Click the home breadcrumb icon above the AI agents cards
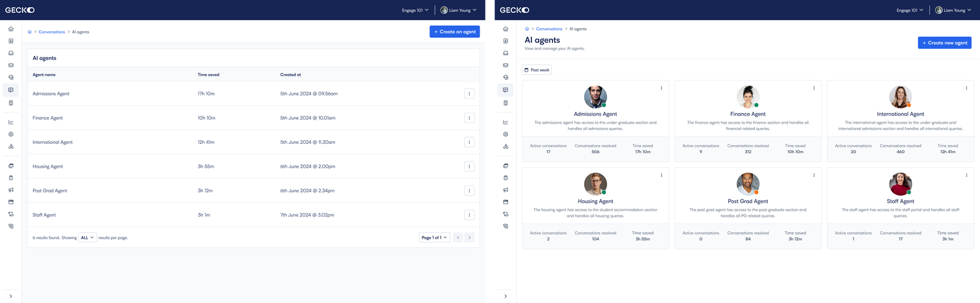 [x=527, y=29]
